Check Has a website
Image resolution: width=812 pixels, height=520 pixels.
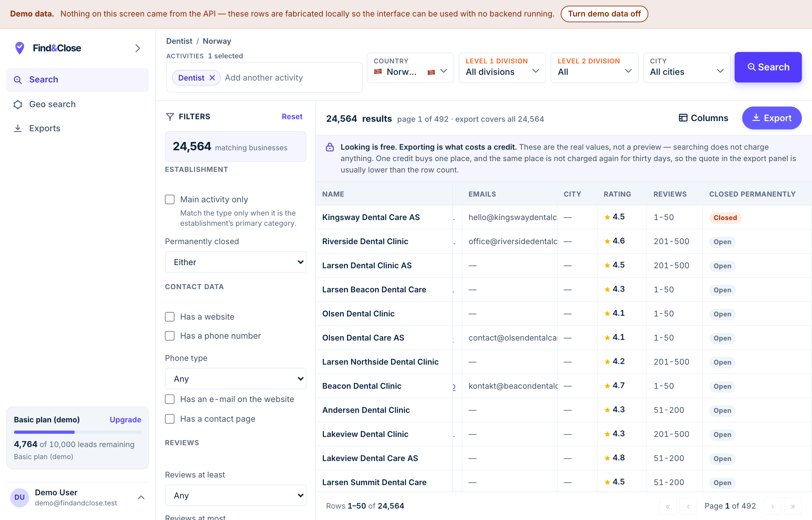170,317
